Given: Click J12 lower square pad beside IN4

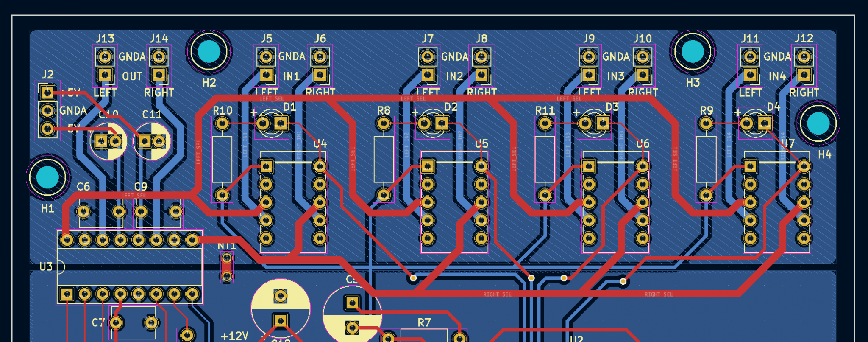Looking at the screenshot, I should [x=804, y=75].
